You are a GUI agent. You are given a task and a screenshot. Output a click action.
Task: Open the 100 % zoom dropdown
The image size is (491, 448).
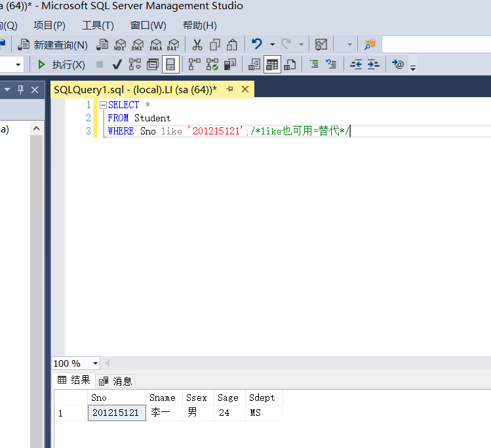pyautogui.click(x=95, y=363)
